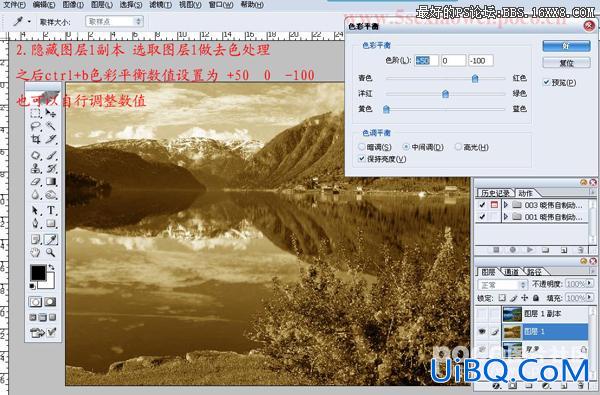Viewport: 600px width, 395px height.
Task: Open the 滤镜(T) filter menu
Action: [160, 5]
